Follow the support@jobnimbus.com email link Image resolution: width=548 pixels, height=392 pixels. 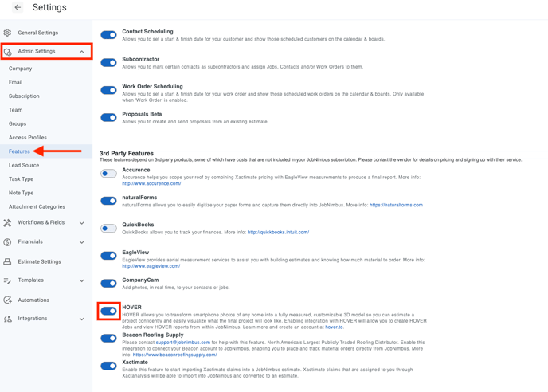click(182, 343)
